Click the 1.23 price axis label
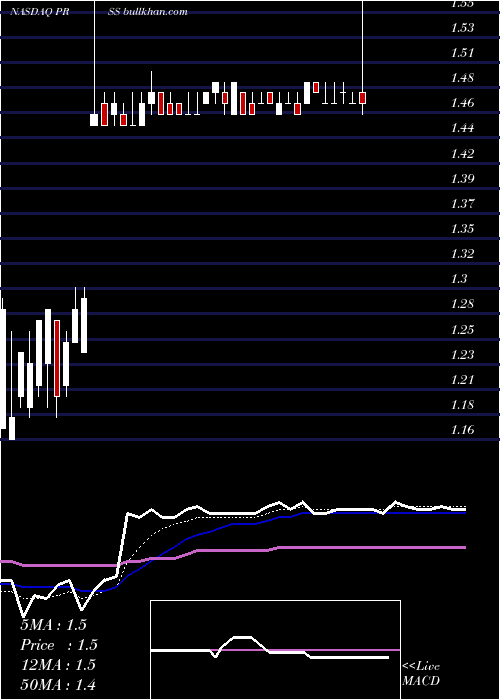The width and height of the screenshot is (500, 700). click(462, 354)
